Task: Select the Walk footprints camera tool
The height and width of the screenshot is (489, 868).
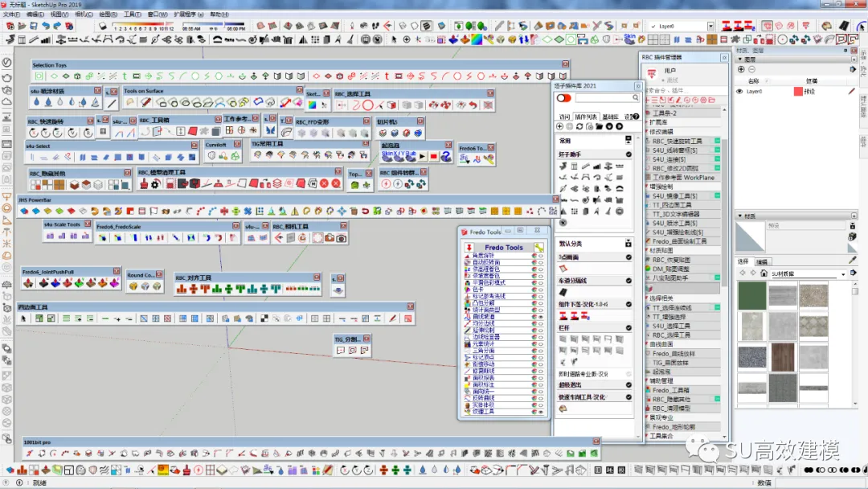Action: click(x=375, y=26)
